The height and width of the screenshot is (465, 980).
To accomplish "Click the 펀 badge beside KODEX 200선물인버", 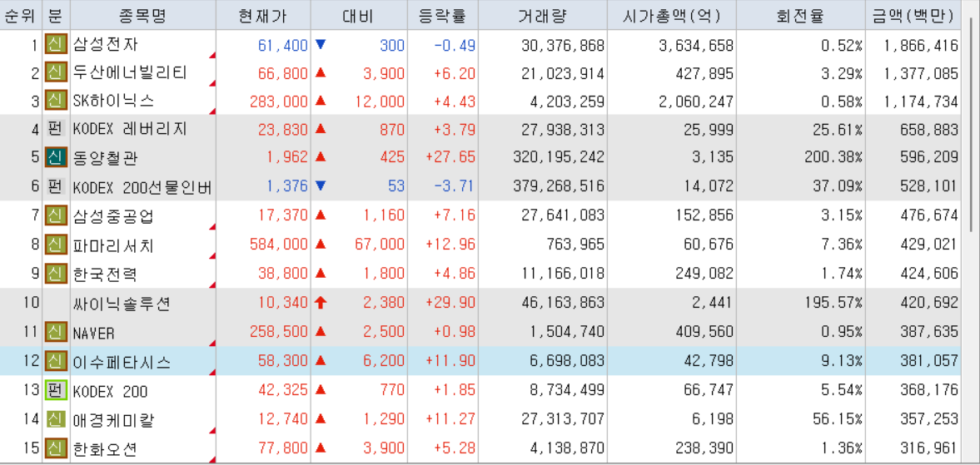I will [56, 186].
